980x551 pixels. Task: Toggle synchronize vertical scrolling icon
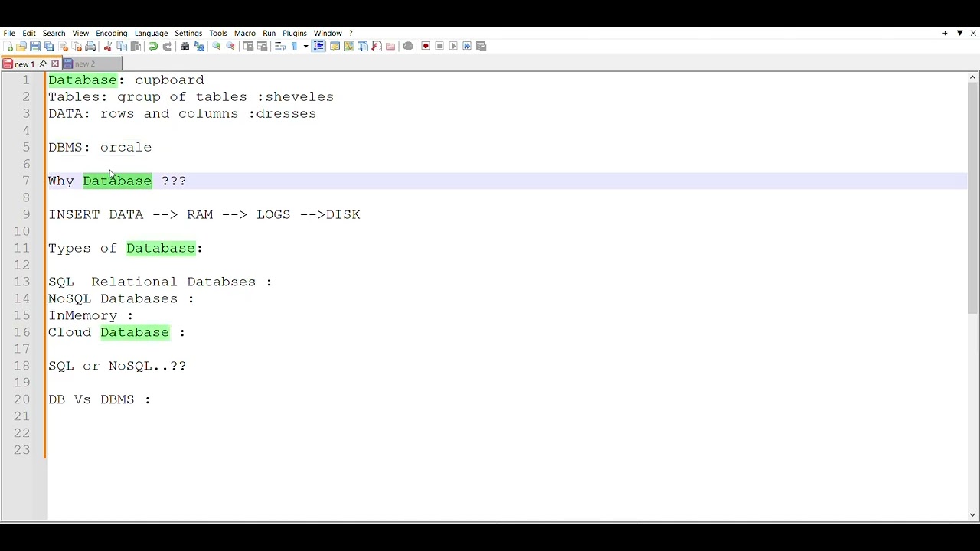coord(248,46)
